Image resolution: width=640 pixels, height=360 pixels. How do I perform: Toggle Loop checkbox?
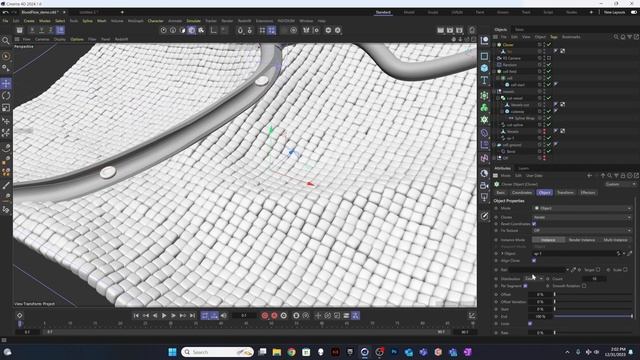[x=530, y=324]
